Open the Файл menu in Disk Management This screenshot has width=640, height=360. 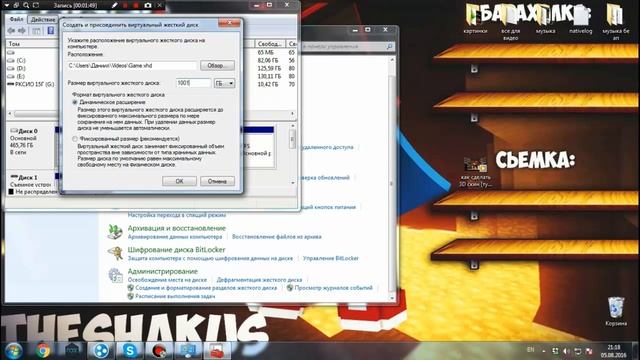pyautogui.click(x=16, y=19)
